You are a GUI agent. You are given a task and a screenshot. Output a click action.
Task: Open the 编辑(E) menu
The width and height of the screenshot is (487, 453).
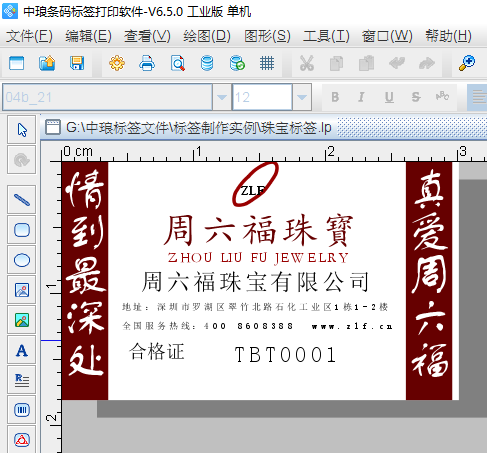tap(88, 36)
